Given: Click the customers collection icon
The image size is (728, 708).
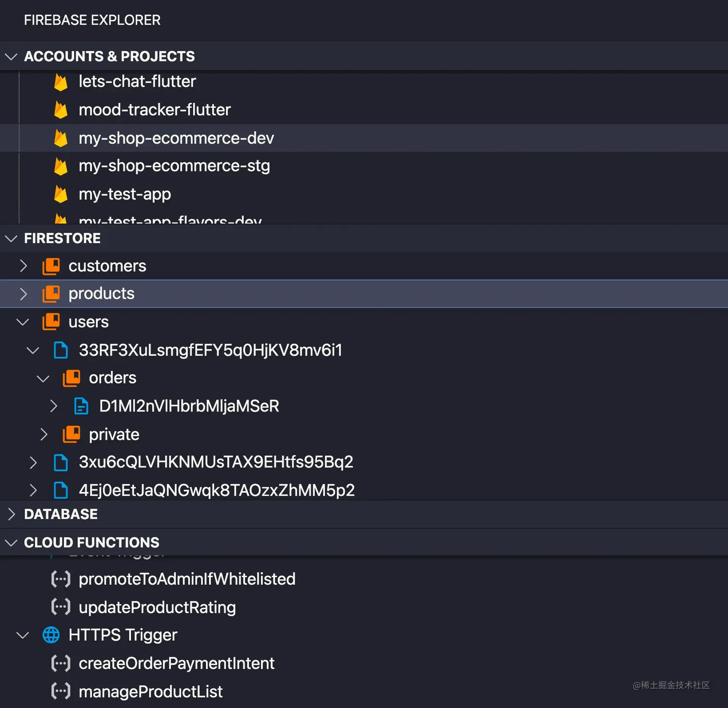Looking at the screenshot, I should 51,266.
